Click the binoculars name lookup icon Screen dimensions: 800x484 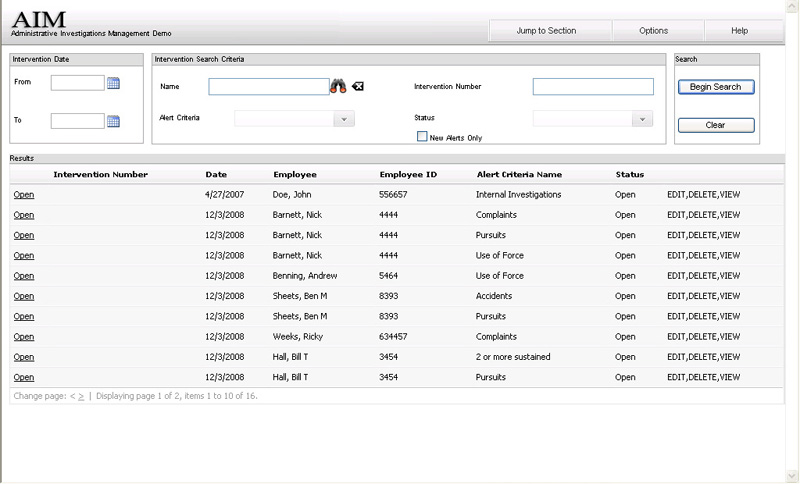click(338, 87)
